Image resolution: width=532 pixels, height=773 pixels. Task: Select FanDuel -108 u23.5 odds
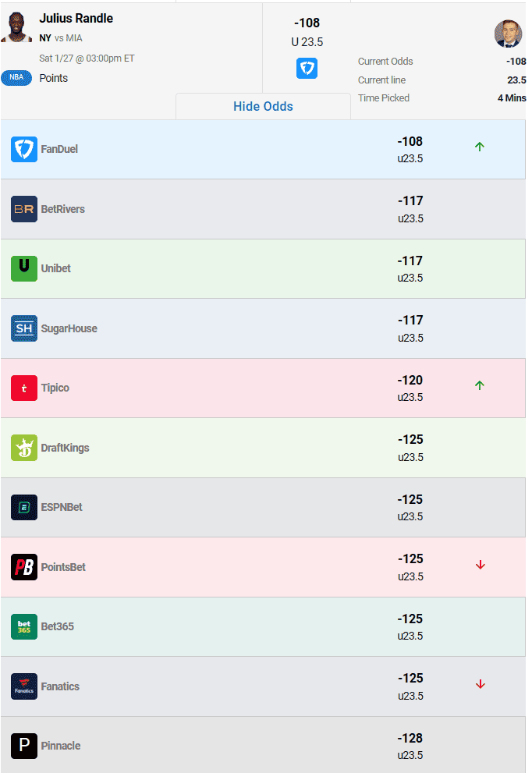click(410, 149)
